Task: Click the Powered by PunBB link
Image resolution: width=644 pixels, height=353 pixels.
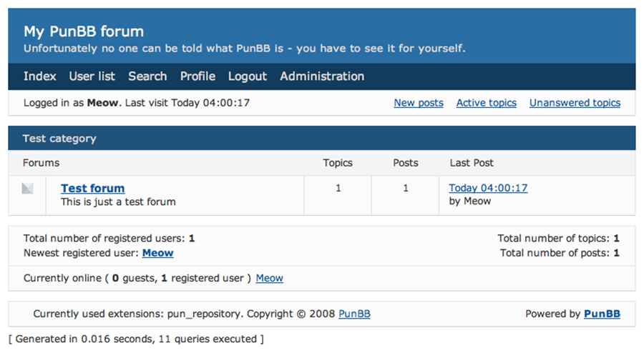Action: click(x=602, y=314)
